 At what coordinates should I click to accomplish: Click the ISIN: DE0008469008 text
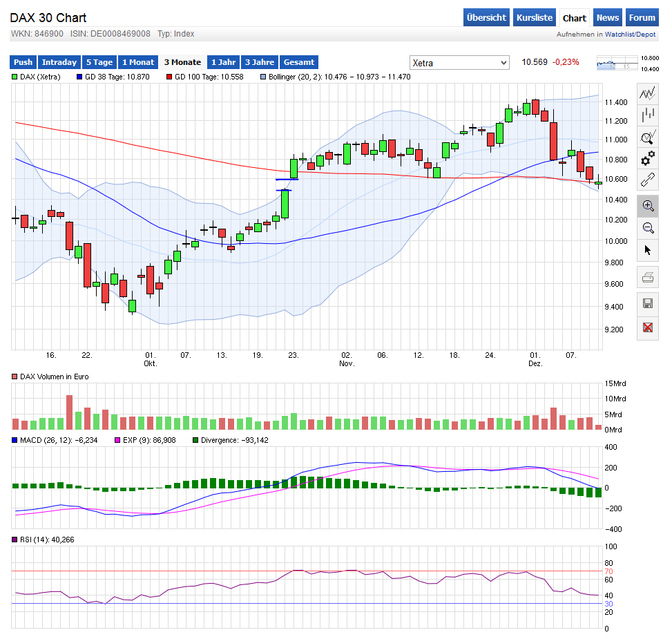pos(110,34)
